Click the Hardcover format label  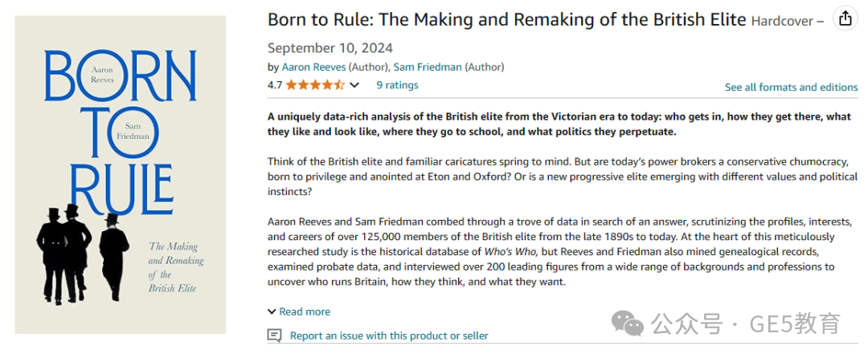tap(784, 21)
